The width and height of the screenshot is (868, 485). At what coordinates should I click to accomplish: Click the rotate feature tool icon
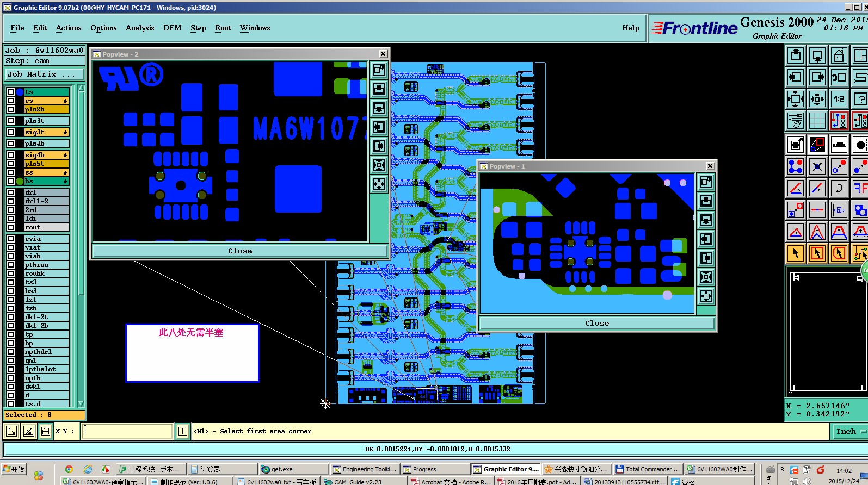839,188
